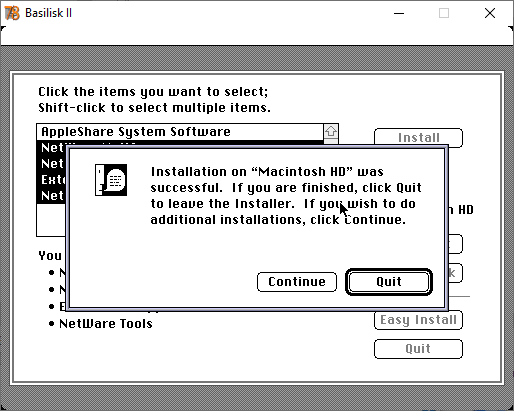Close the Basilisk II window
Image resolution: width=514 pixels, height=411 pixels.
click(x=490, y=13)
